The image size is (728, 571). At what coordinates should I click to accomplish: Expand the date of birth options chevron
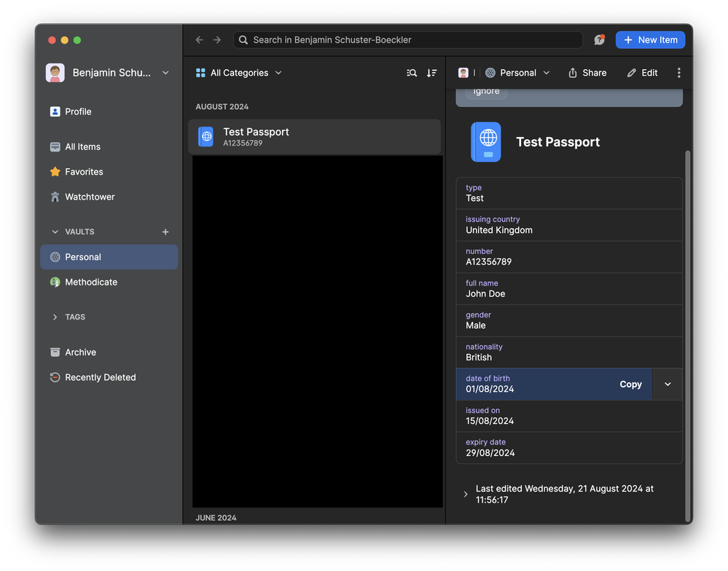click(x=668, y=385)
